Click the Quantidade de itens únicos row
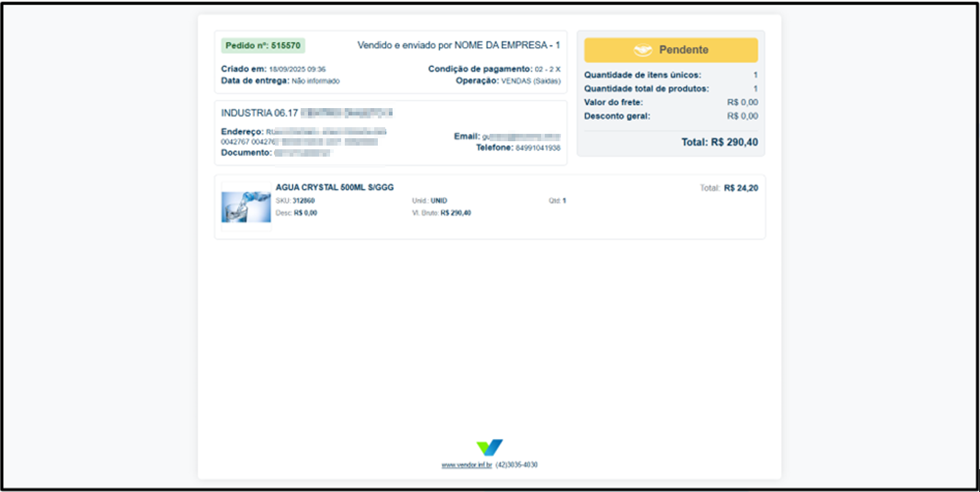Viewport: 980px width, 492px height. [670, 75]
